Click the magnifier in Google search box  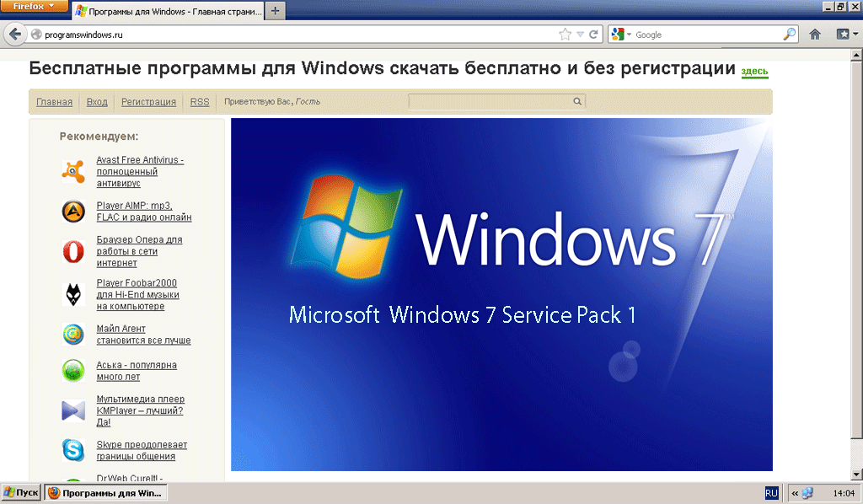[789, 35]
